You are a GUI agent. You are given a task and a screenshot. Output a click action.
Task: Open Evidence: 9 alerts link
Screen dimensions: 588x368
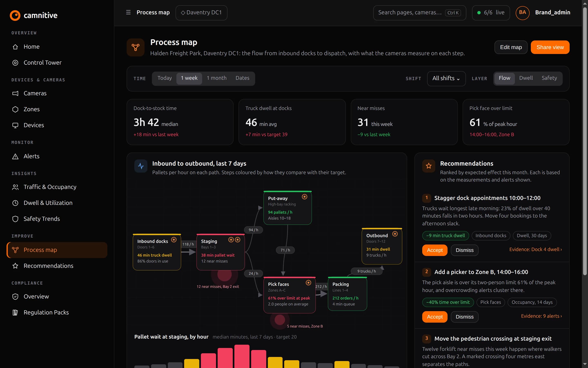pos(541,316)
